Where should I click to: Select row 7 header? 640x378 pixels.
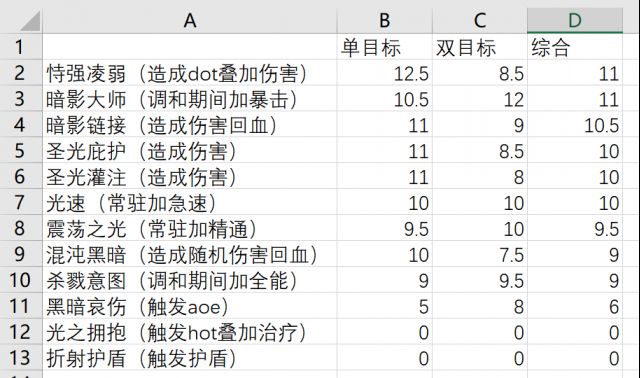pyautogui.click(x=21, y=202)
